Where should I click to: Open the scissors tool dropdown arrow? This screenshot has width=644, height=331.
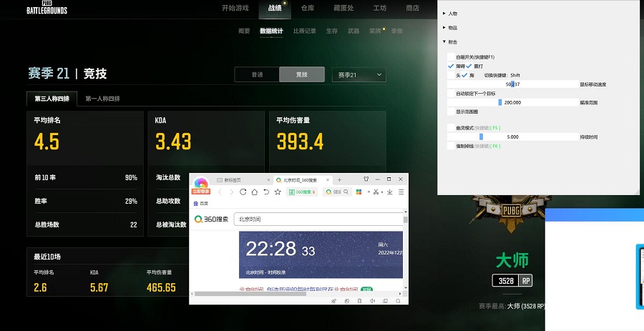[382, 192]
